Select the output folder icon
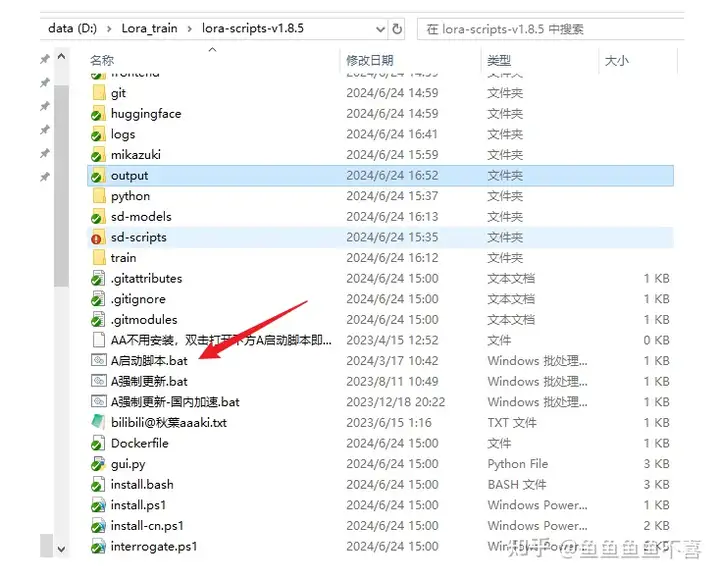The height and width of the screenshot is (578, 720). click(98, 176)
